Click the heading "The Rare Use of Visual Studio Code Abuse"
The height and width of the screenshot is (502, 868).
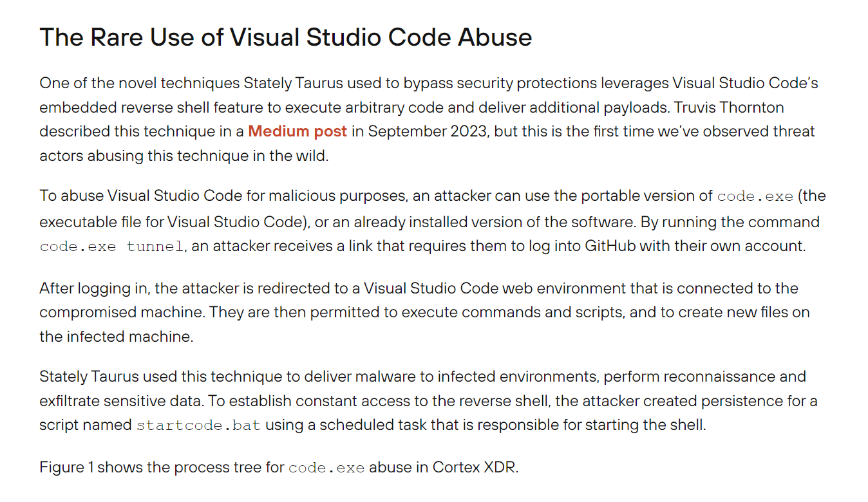point(285,37)
